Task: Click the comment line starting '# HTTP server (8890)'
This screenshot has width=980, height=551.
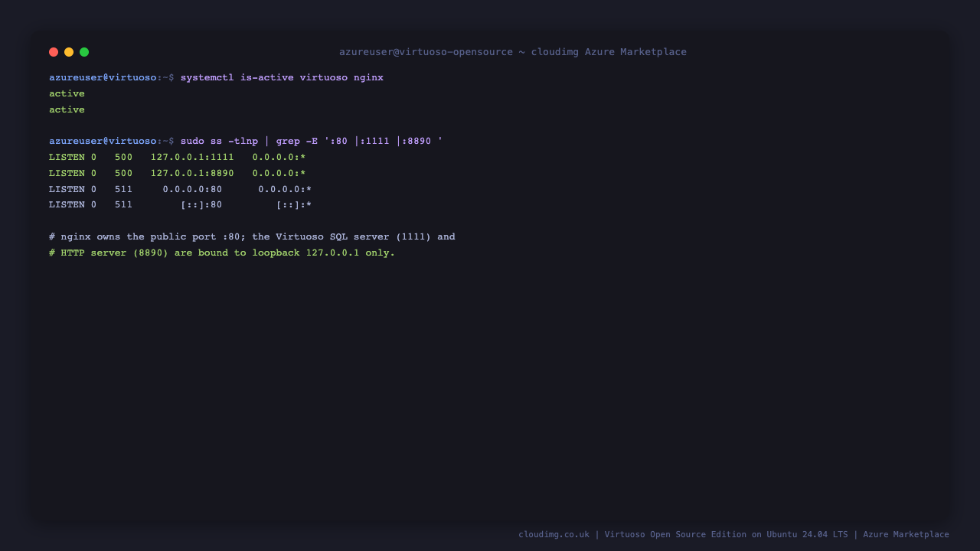Action: click(x=222, y=253)
